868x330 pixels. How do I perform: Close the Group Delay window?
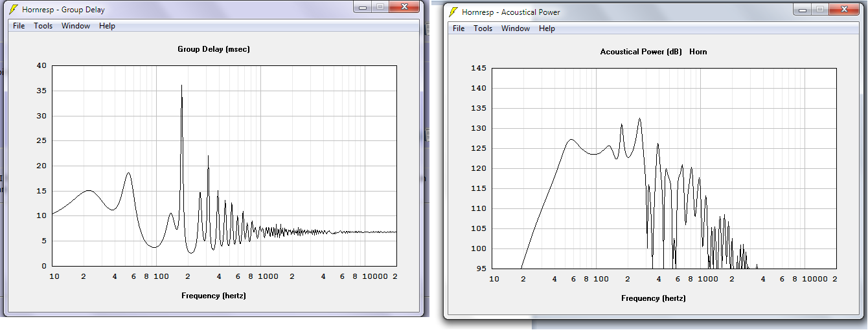click(403, 7)
